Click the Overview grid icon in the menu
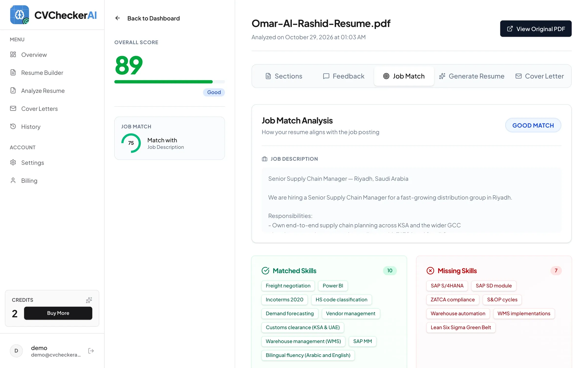Image resolution: width=588 pixels, height=368 pixels. [13, 54]
